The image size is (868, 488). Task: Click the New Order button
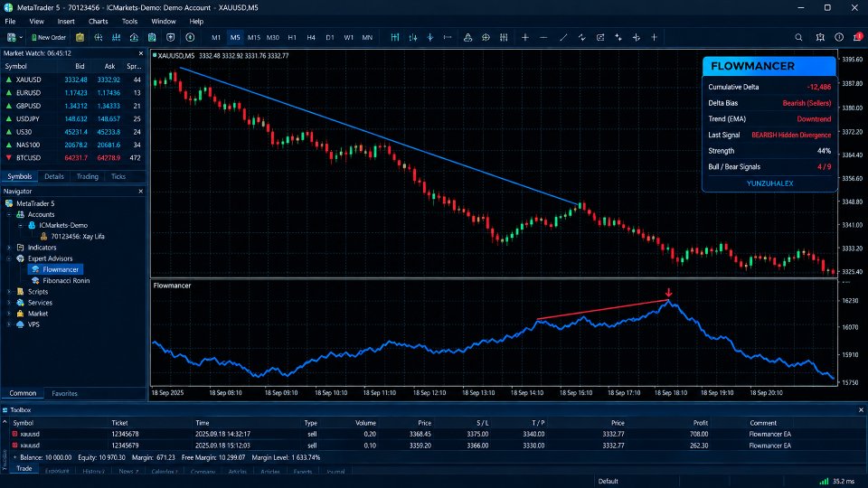(x=49, y=38)
